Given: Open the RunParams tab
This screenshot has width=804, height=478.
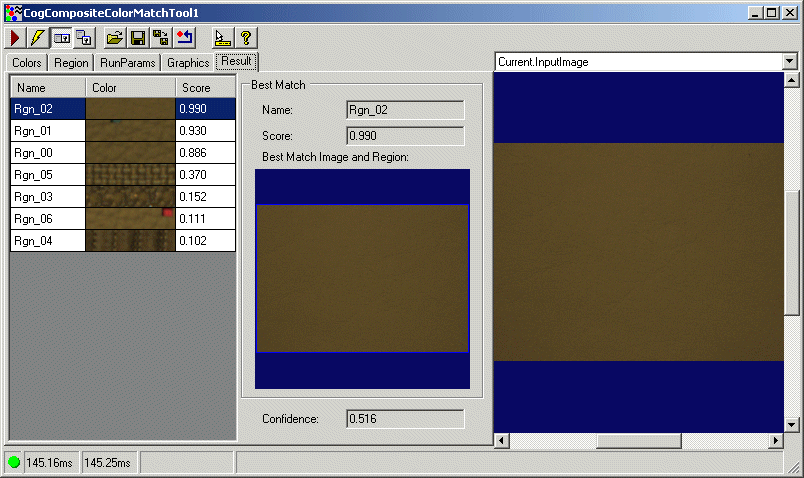Looking at the screenshot, I should click(128, 63).
